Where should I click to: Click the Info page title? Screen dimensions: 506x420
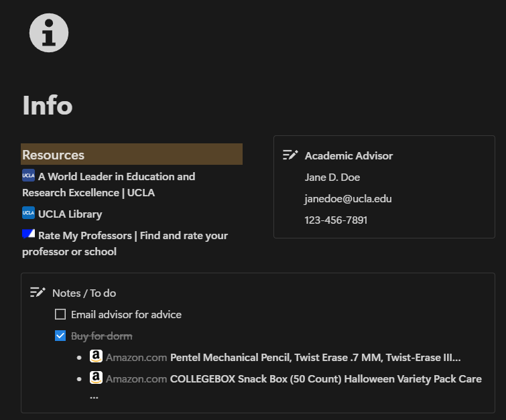(x=48, y=105)
